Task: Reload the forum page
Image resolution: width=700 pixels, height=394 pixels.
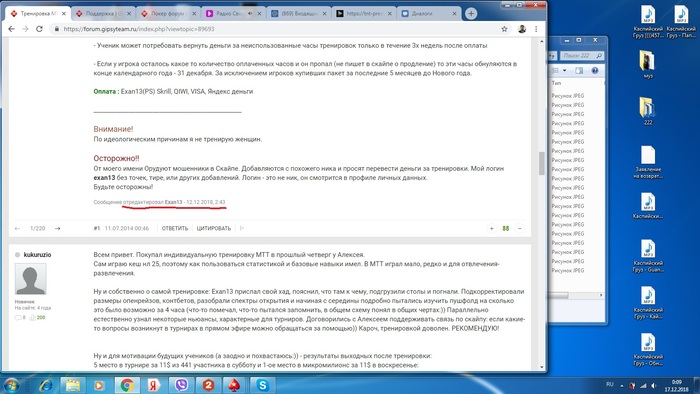Action: tap(39, 29)
